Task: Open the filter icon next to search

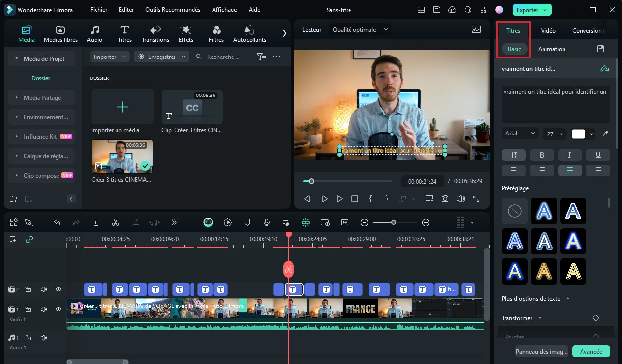Action: coord(261,57)
